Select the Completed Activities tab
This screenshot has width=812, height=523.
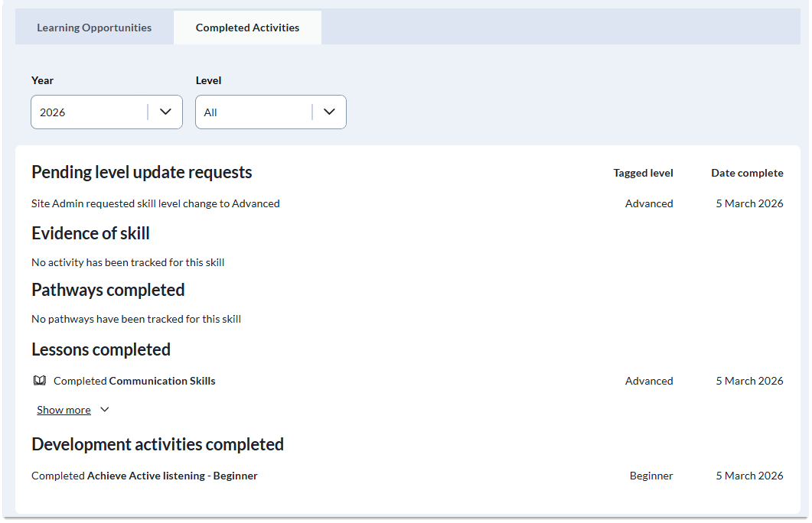[247, 28]
